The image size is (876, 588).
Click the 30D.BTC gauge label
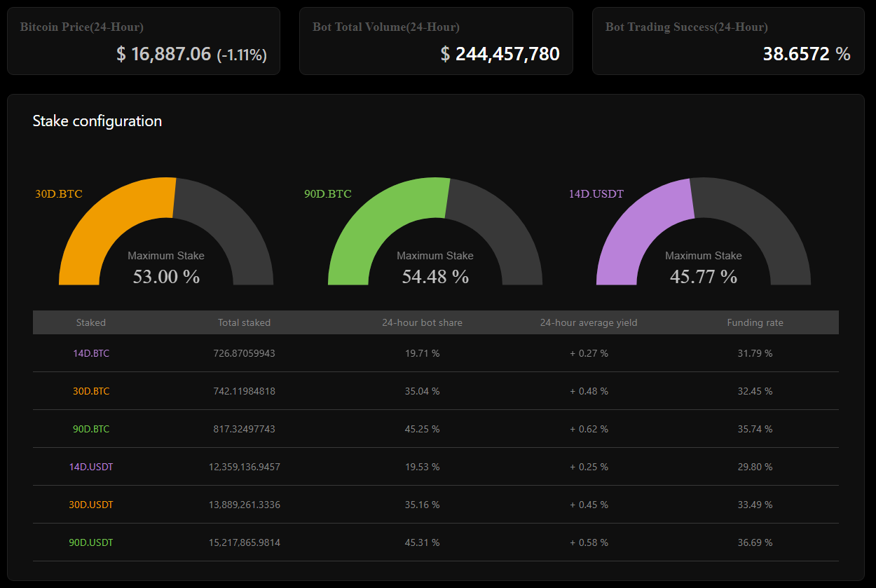pos(59,194)
